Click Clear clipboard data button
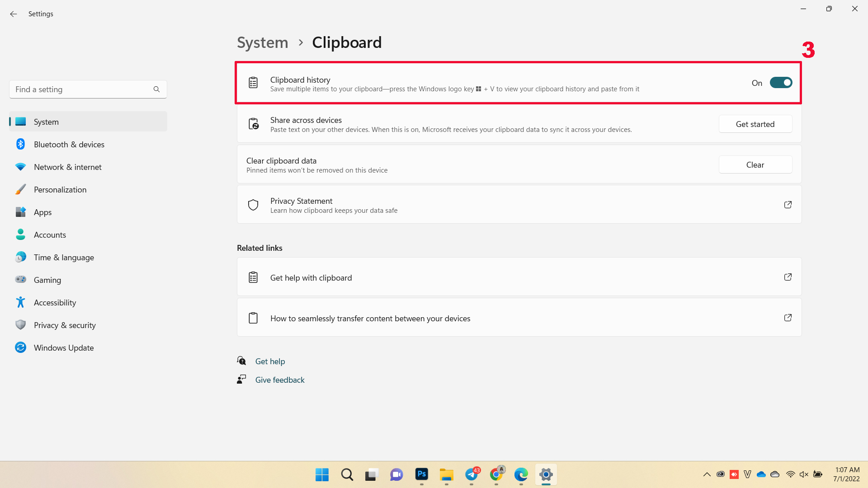This screenshot has height=488, width=868. pos(755,164)
